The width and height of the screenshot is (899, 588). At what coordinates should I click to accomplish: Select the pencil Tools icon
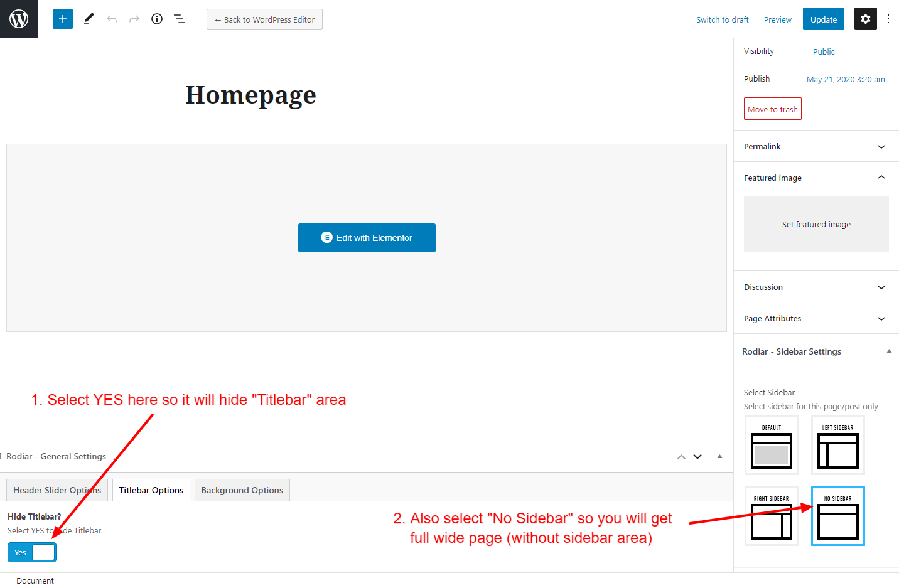point(89,19)
